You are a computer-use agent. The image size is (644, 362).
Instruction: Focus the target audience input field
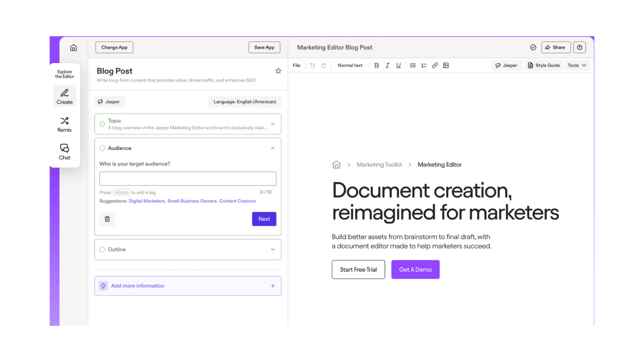[x=187, y=179]
